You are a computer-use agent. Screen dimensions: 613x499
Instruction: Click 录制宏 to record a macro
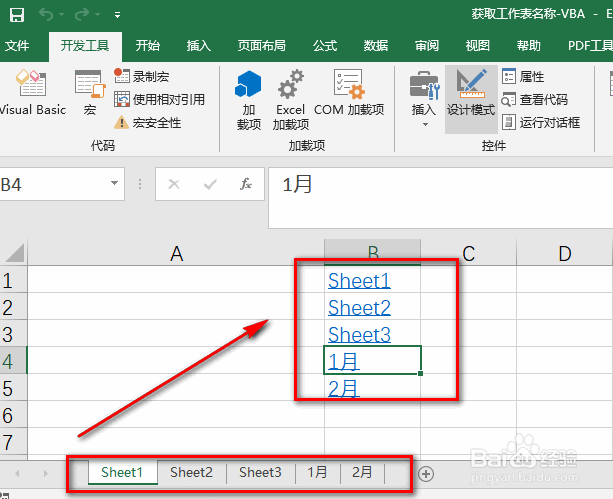coord(142,76)
